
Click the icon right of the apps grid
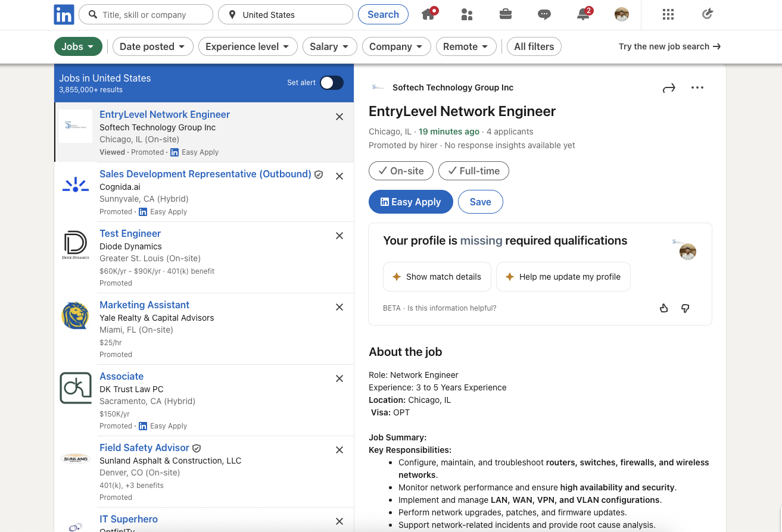(x=707, y=14)
